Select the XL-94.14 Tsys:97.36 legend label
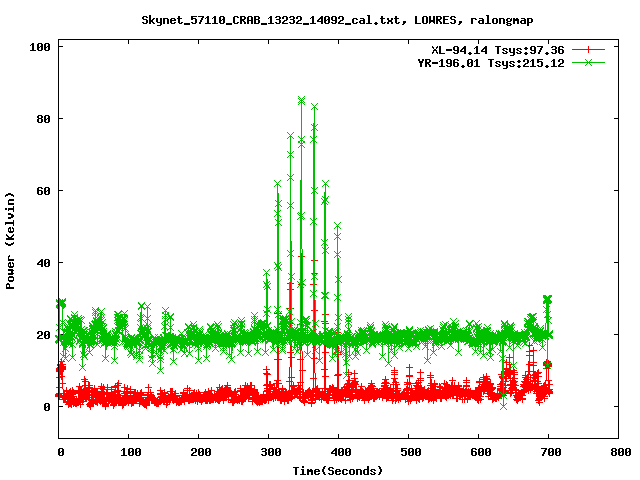The width and height of the screenshot is (640, 480). coord(498,50)
